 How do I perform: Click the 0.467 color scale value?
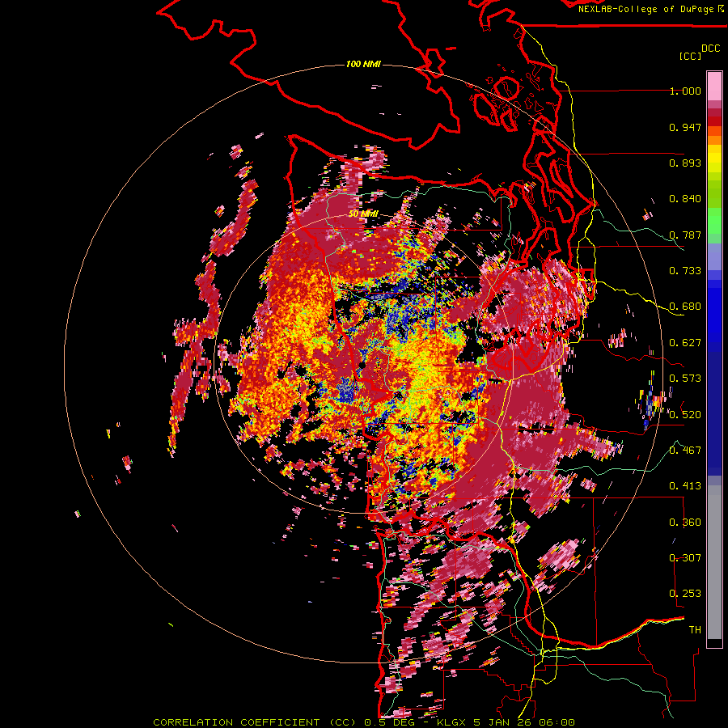685,451
